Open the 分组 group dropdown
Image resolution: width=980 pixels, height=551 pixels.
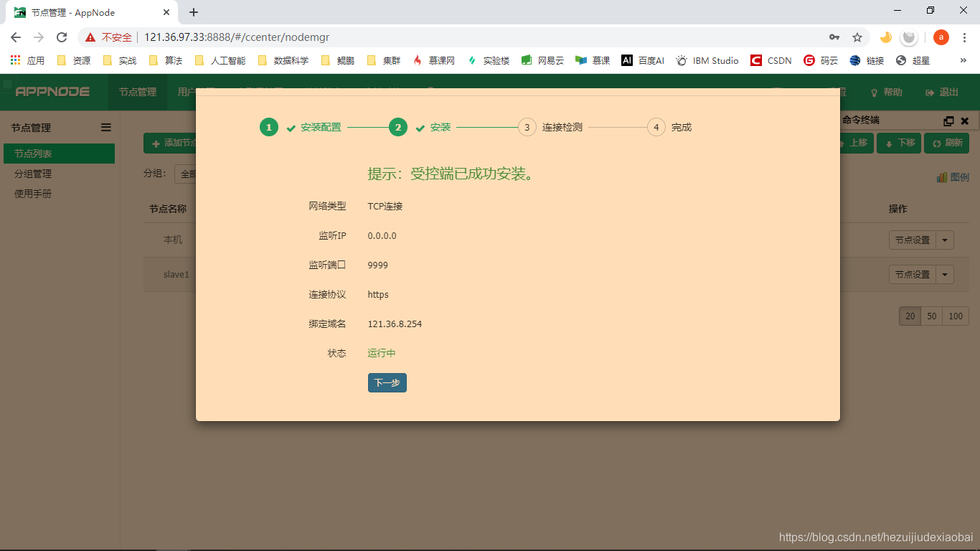186,174
